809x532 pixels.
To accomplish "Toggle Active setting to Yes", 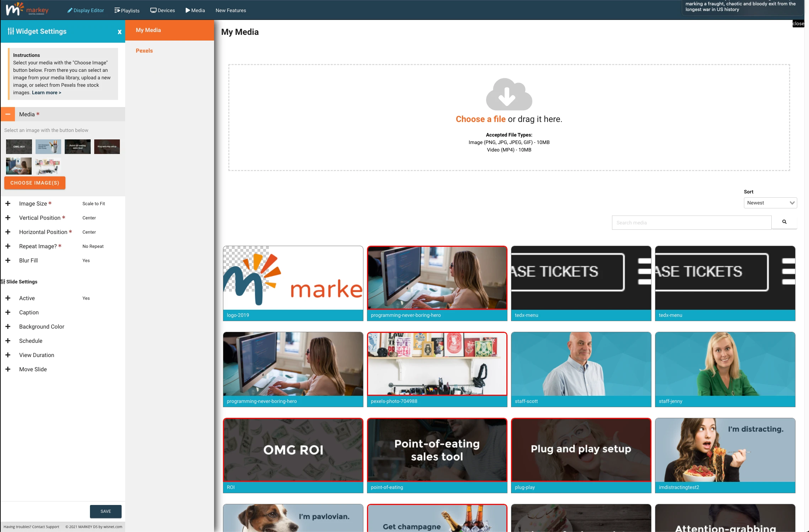I will click(x=8, y=298).
